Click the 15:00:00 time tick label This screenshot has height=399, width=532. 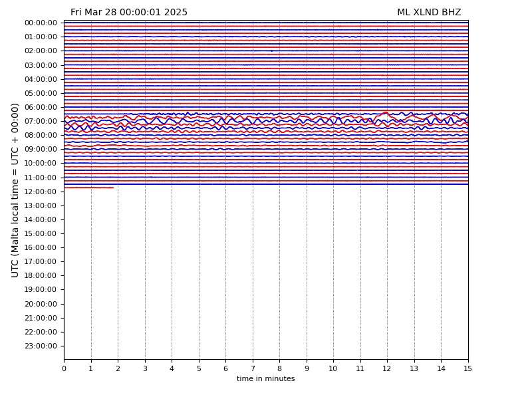coord(41,234)
